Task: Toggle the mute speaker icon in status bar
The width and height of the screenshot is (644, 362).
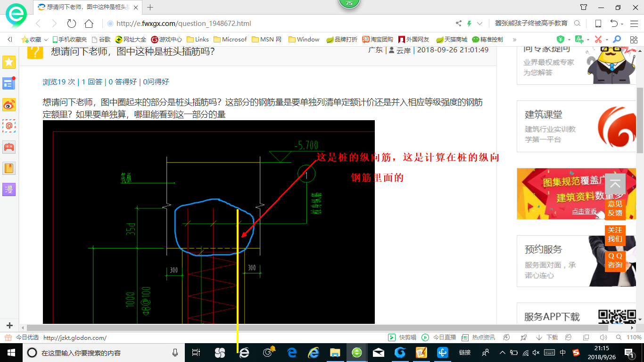Action: 603,337
